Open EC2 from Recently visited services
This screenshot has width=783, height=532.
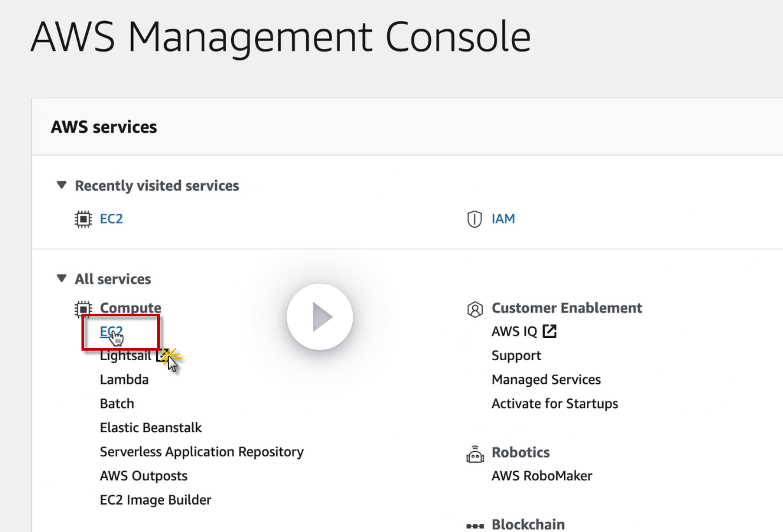click(x=111, y=219)
